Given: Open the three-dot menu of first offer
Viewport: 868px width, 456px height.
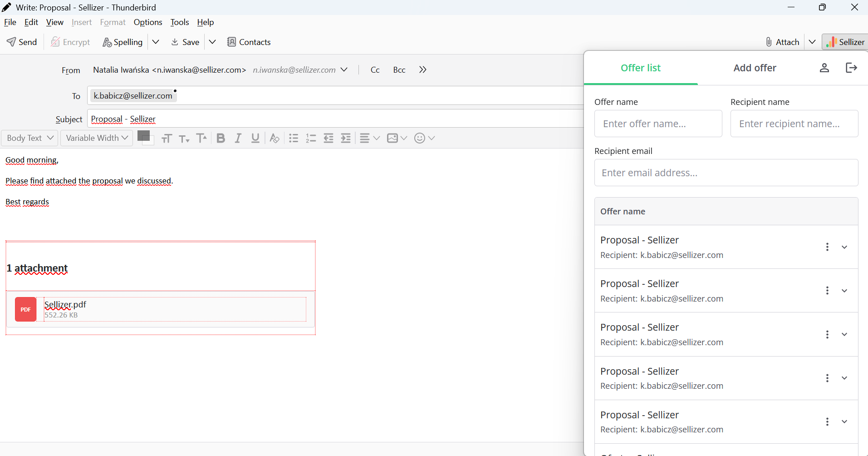Looking at the screenshot, I should coord(827,247).
